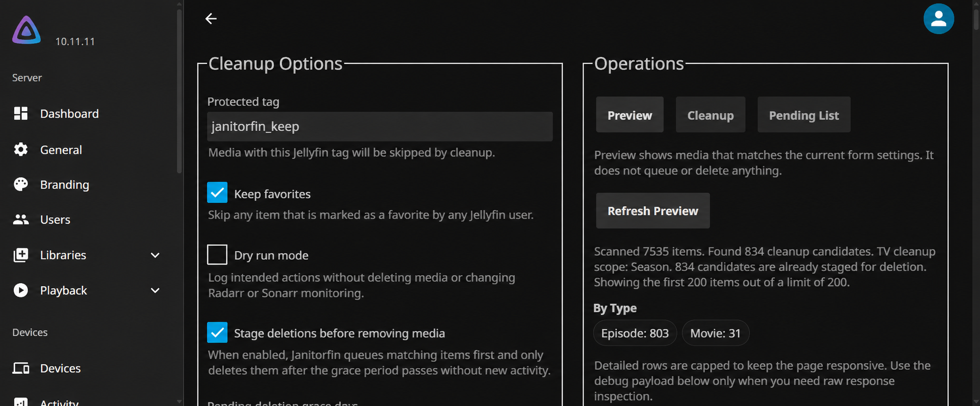
Task: Click the Libraries collection icon
Action: click(x=21, y=255)
